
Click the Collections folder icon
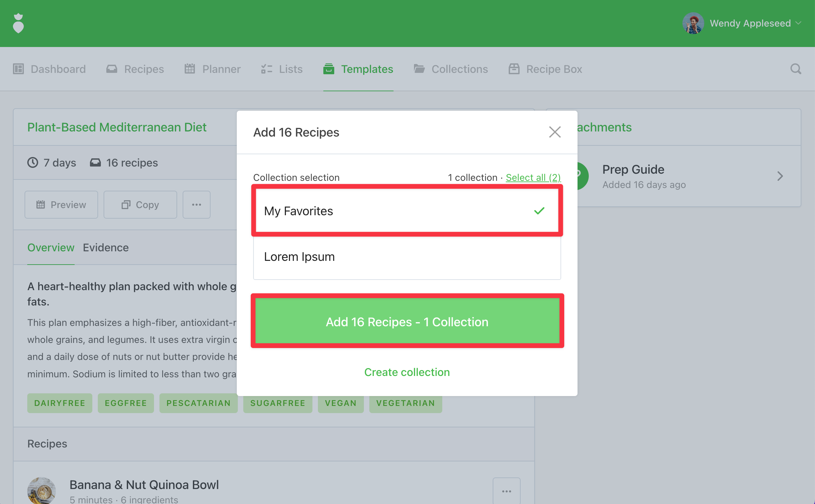tap(419, 69)
